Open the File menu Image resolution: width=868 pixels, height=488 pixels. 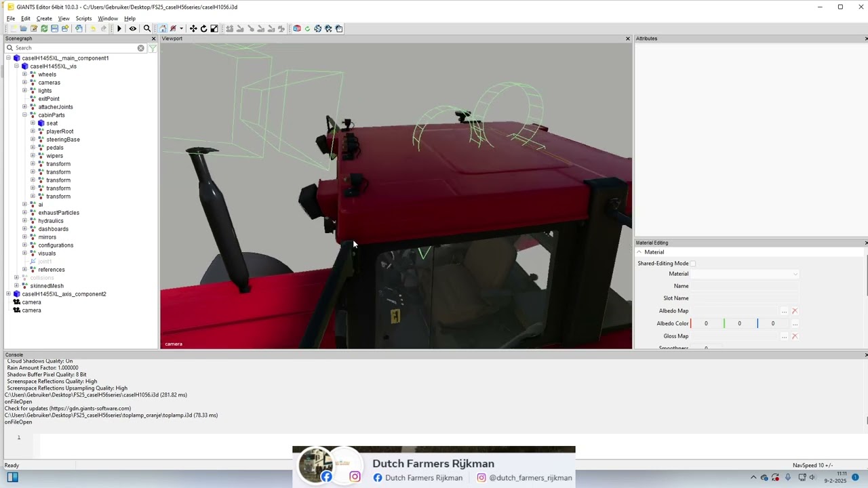click(x=11, y=18)
